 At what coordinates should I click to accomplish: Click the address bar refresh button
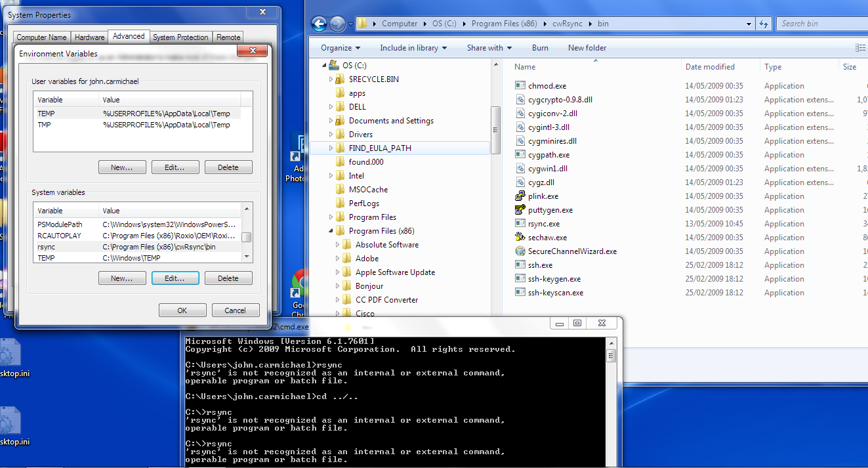(764, 24)
